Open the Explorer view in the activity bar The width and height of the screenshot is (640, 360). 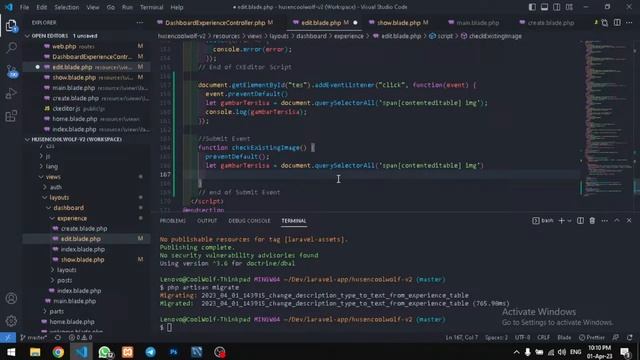[x=11, y=26]
